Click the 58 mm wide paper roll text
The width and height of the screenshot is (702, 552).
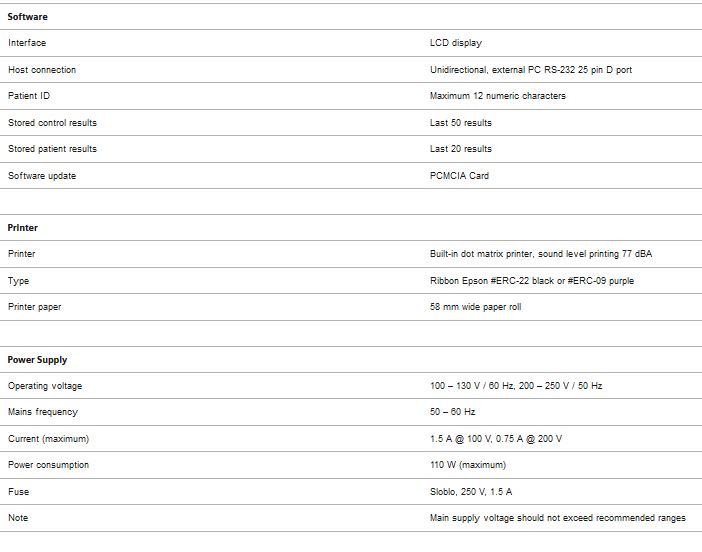tap(475, 307)
